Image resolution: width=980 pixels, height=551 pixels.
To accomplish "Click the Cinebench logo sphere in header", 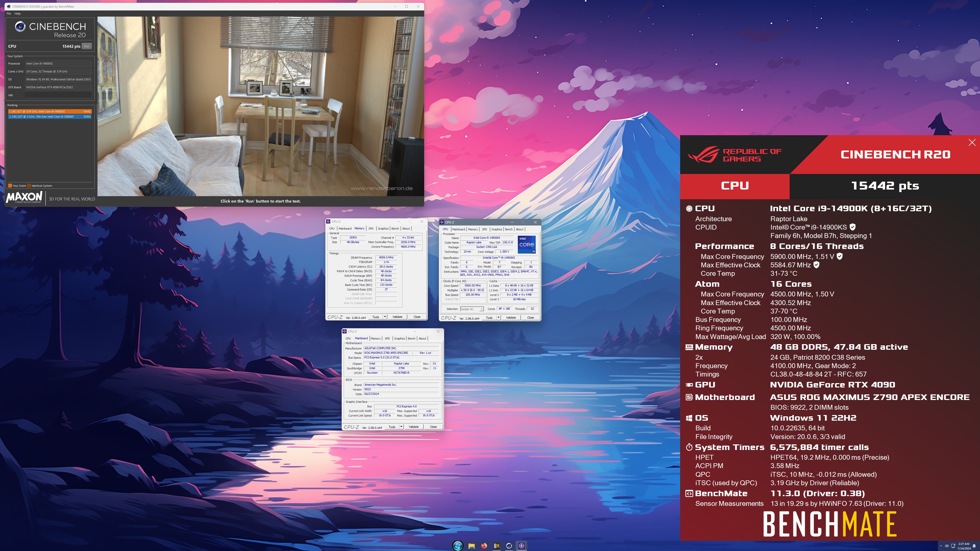I will click(20, 26).
